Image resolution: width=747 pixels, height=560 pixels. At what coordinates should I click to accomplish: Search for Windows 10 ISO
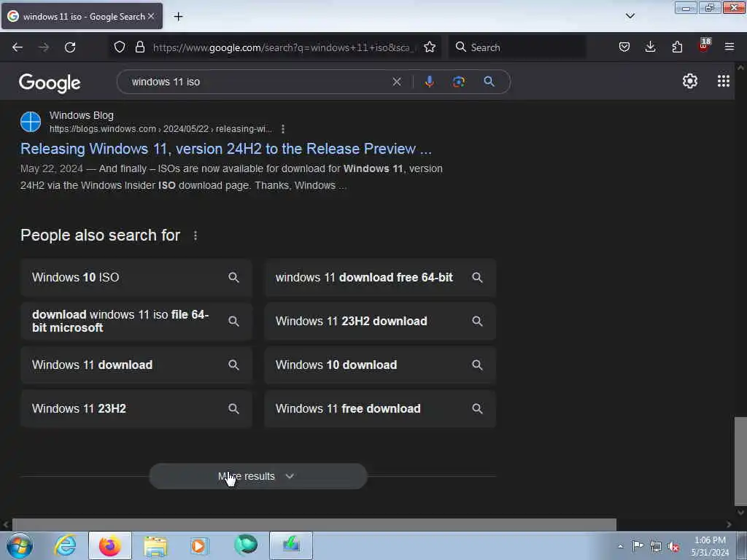(x=136, y=278)
